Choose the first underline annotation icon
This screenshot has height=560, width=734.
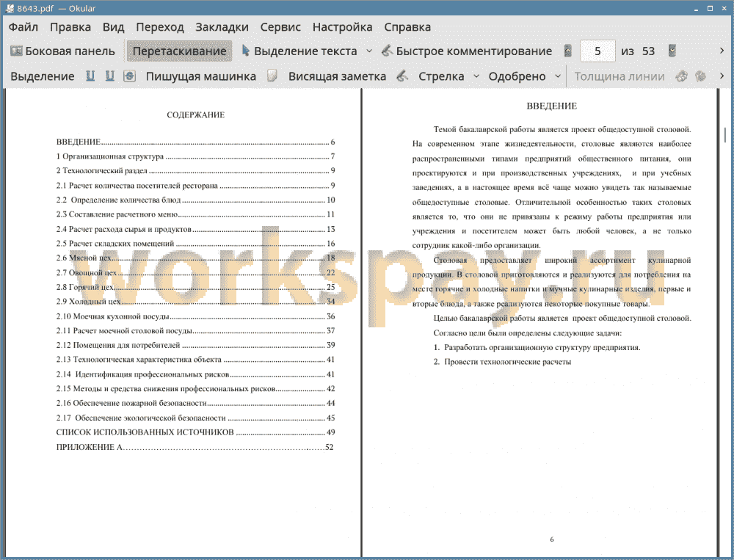coord(90,76)
